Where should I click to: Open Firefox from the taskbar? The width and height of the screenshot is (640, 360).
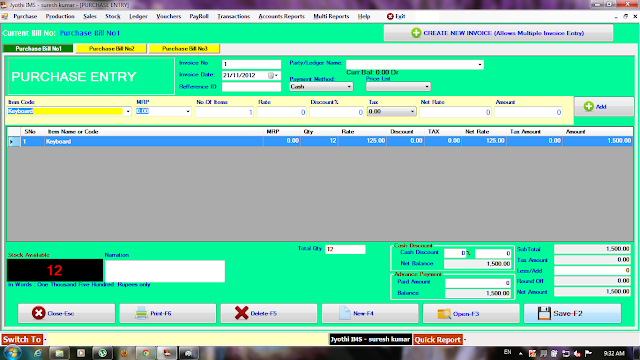coord(124,353)
